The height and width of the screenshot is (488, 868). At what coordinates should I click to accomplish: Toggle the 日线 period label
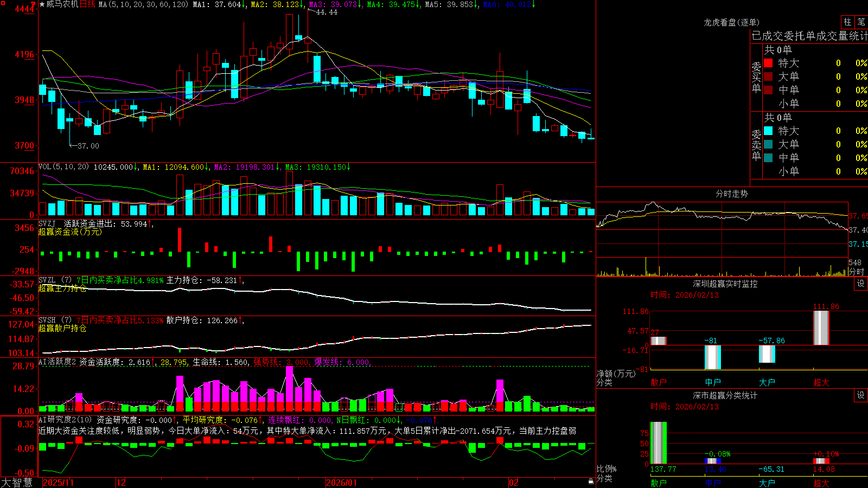pyautogui.click(x=87, y=4)
